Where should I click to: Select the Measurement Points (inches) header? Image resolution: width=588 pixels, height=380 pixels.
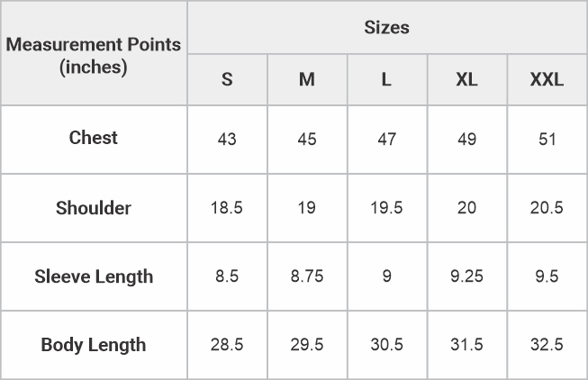coord(94,55)
